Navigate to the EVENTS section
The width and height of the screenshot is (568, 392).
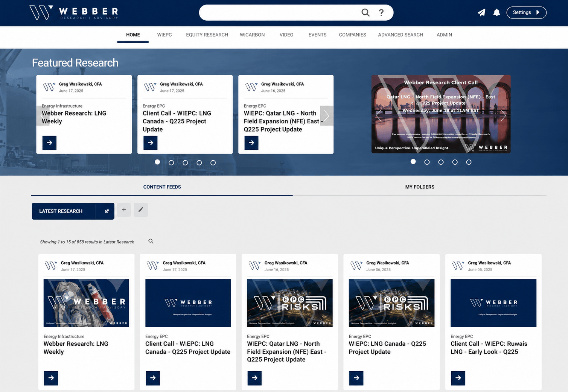[317, 35]
